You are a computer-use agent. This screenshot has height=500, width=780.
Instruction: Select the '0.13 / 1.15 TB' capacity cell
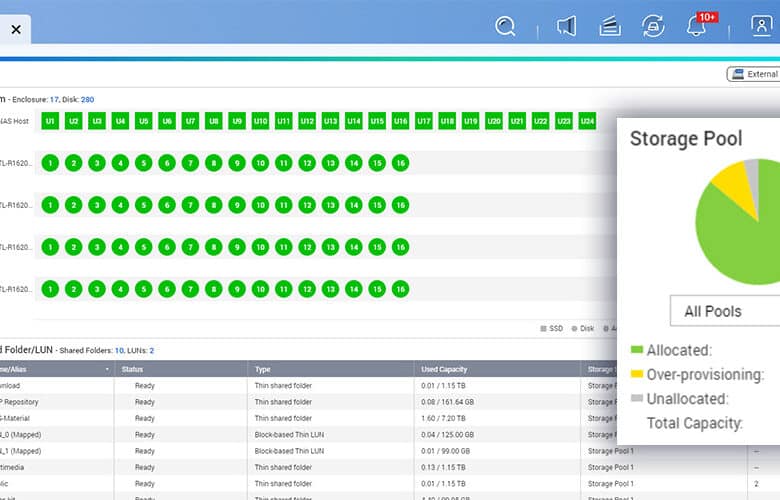[443, 468]
